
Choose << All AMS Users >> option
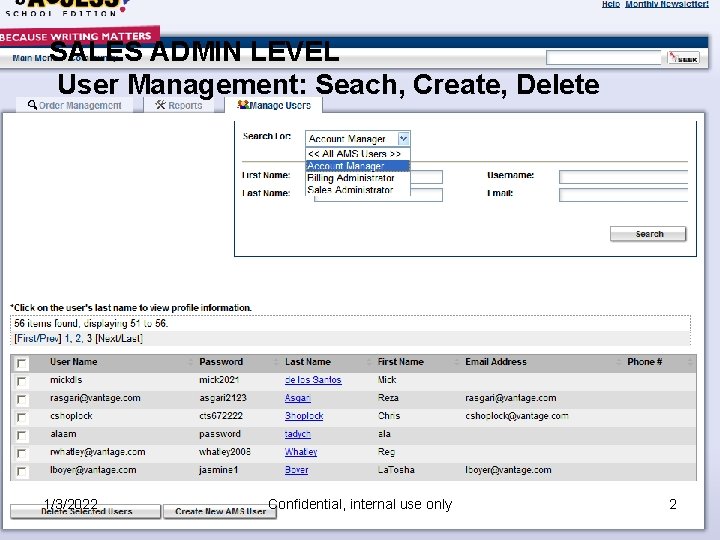(x=358, y=154)
